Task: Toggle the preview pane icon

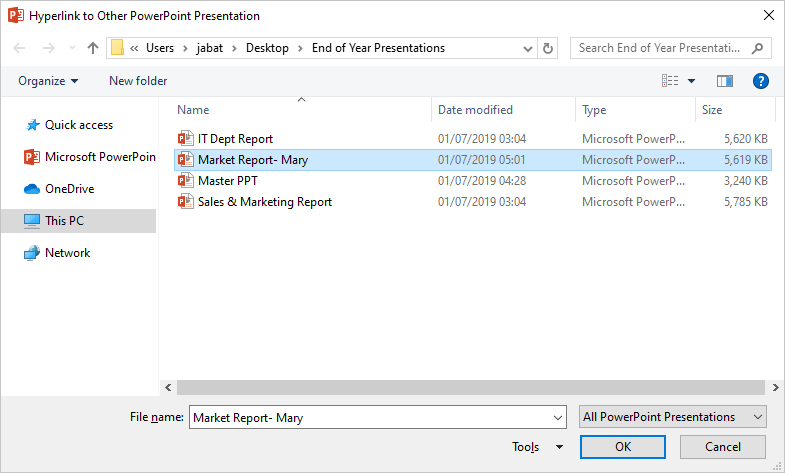Action: tap(725, 81)
